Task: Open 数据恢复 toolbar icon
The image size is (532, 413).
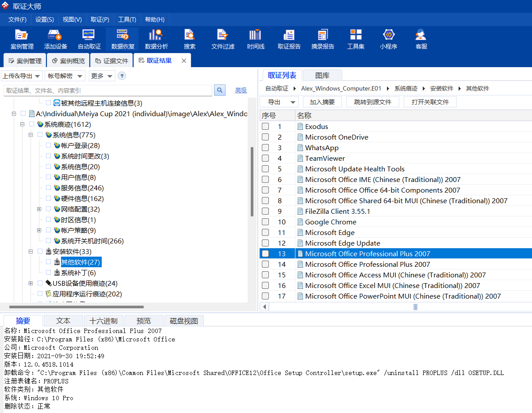Action: click(x=122, y=39)
